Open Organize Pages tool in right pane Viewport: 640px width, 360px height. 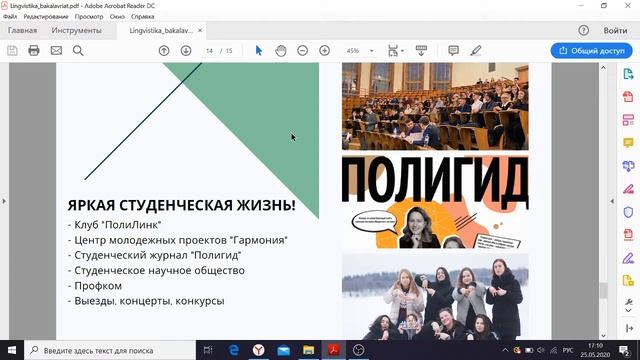628,120
